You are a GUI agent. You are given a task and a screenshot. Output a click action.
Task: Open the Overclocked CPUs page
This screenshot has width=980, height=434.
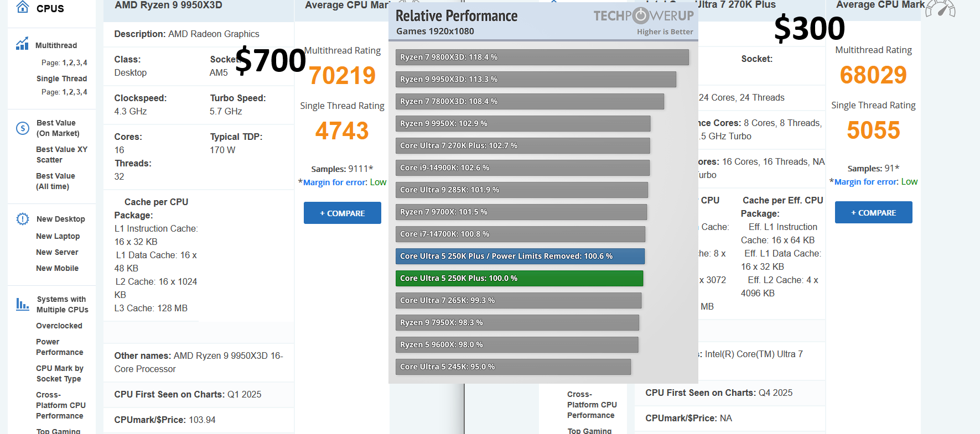(59, 326)
